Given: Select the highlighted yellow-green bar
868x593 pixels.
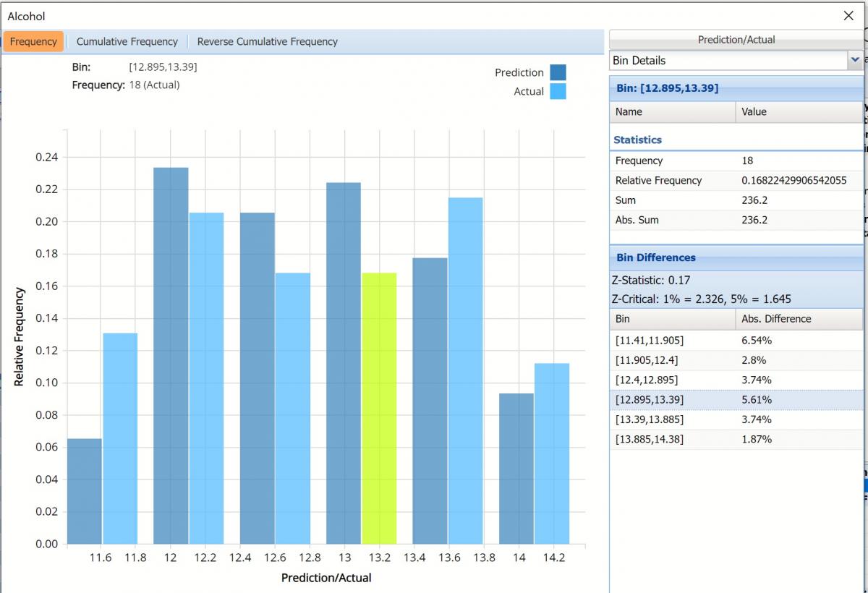Looking at the screenshot, I should click(x=379, y=408).
